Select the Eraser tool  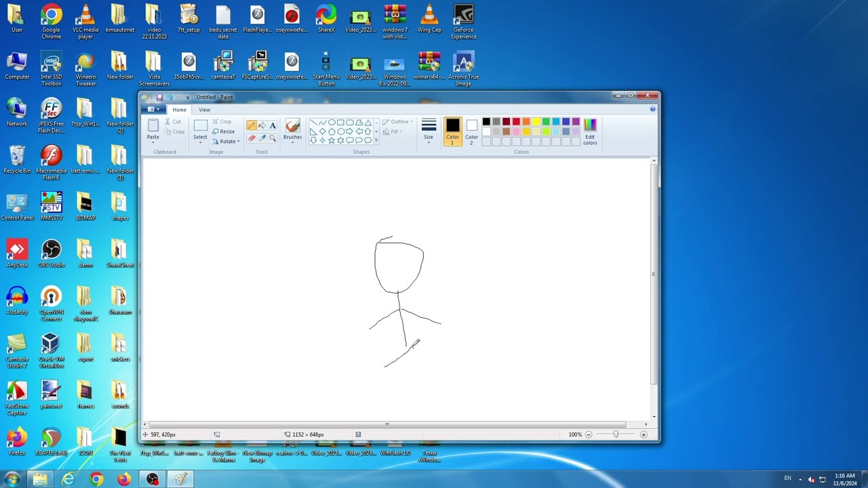(252, 138)
